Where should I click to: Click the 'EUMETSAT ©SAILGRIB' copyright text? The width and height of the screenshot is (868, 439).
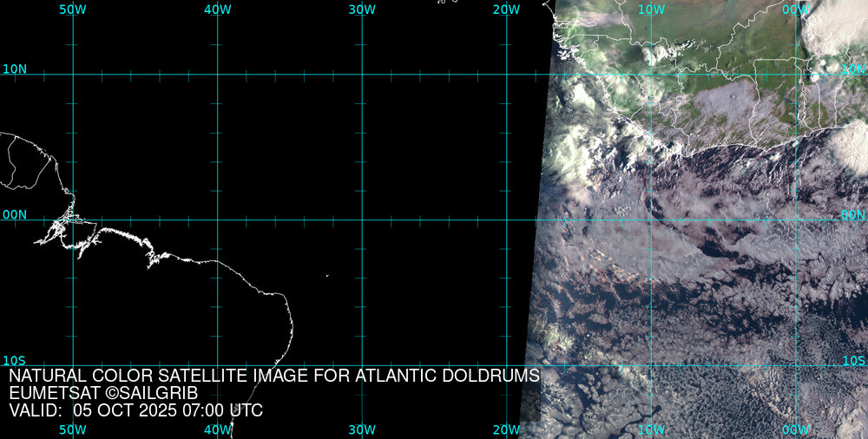(x=103, y=393)
